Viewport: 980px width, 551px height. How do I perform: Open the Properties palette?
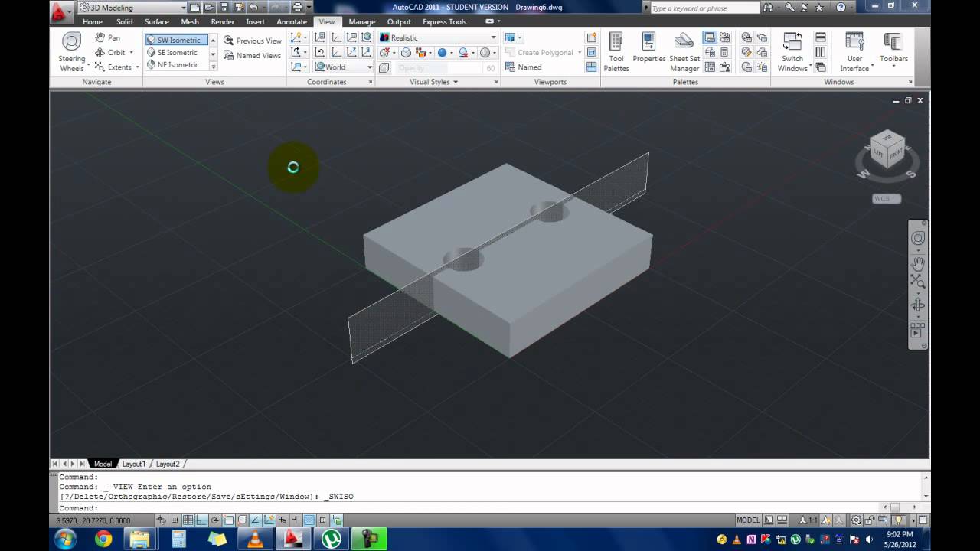[649, 48]
